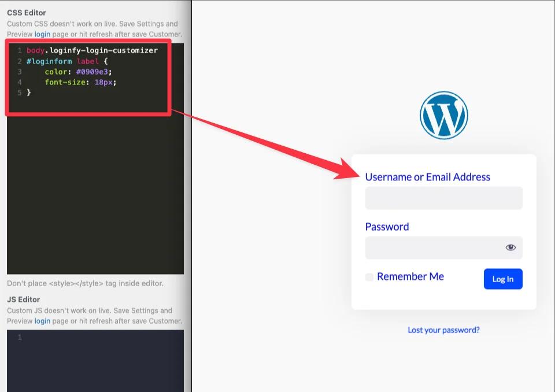Viewport: 555px width, 392px height.
Task: Open the login link under JS Editor
Action: [42, 321]
